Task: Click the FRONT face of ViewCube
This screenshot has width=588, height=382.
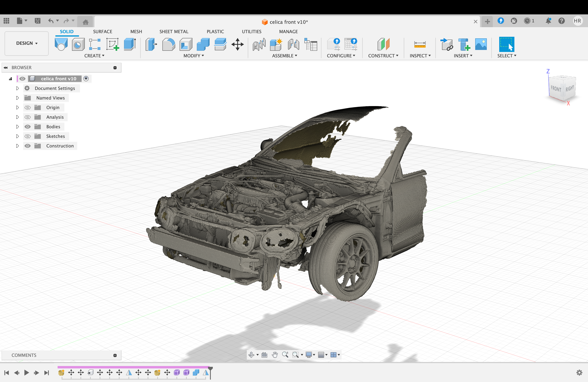Action: coord(556,89)
